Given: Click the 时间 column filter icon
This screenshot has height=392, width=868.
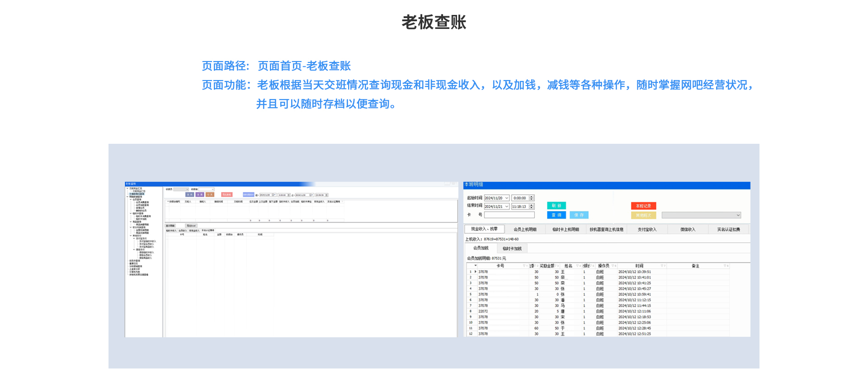Looking at the screenshot, I should coord(662,266).
